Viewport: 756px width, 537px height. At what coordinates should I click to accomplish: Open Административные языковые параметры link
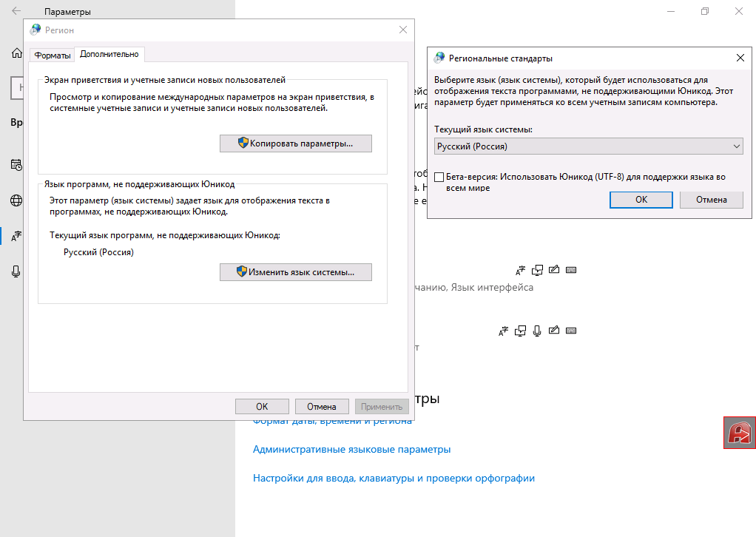coord(351,449)
